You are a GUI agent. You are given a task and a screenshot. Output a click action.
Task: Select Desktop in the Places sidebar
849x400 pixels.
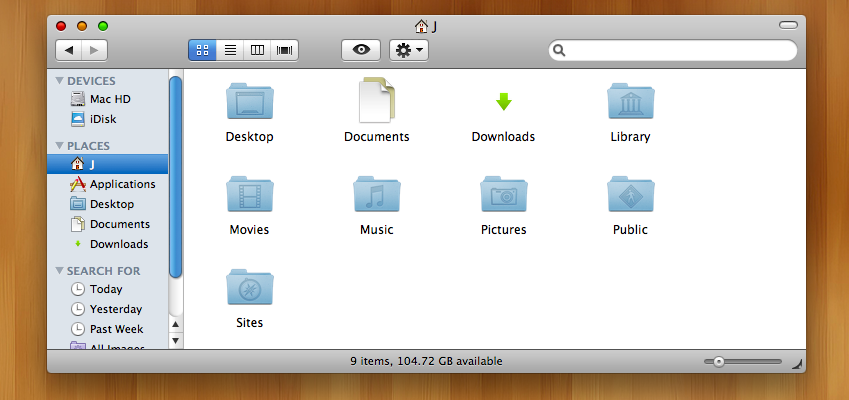tap(107, 204)
